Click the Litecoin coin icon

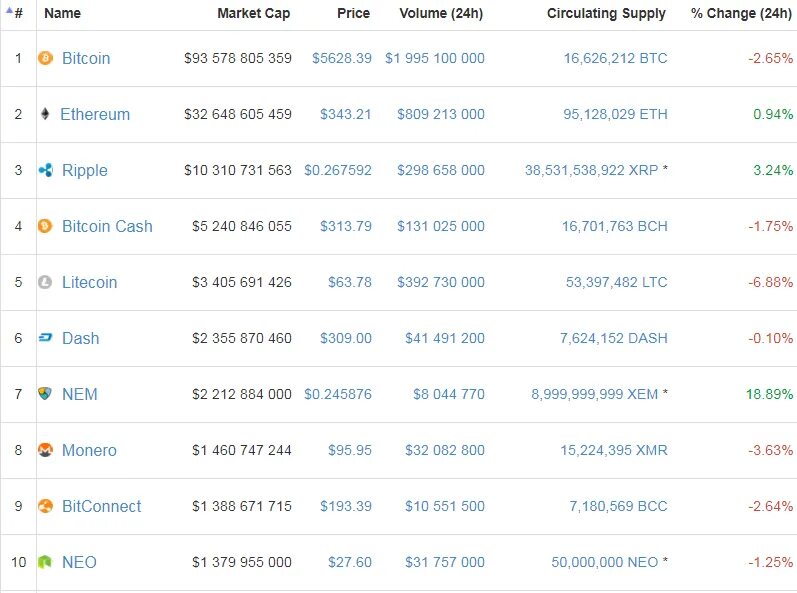[x=45, y=282]
